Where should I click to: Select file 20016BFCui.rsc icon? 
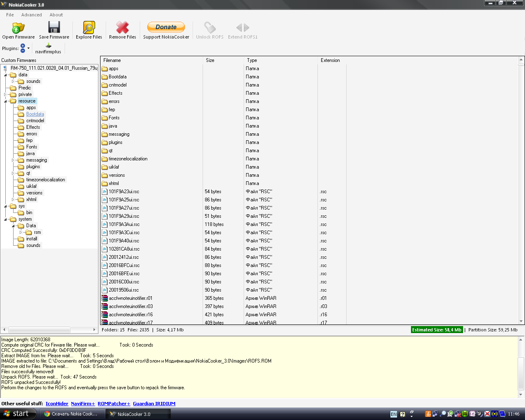[105, 265]
